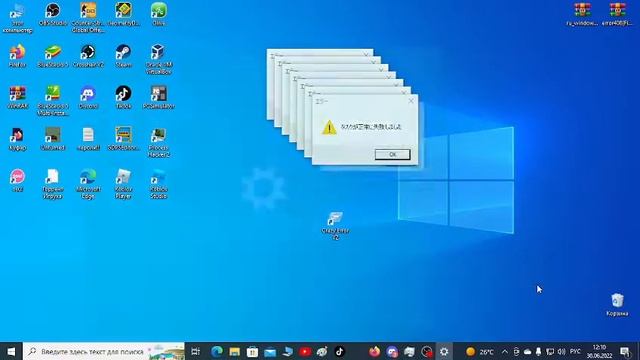Select the ru_windows archive on desktop
The width and height of the screenshot is (640, 360).
(582, 14)
